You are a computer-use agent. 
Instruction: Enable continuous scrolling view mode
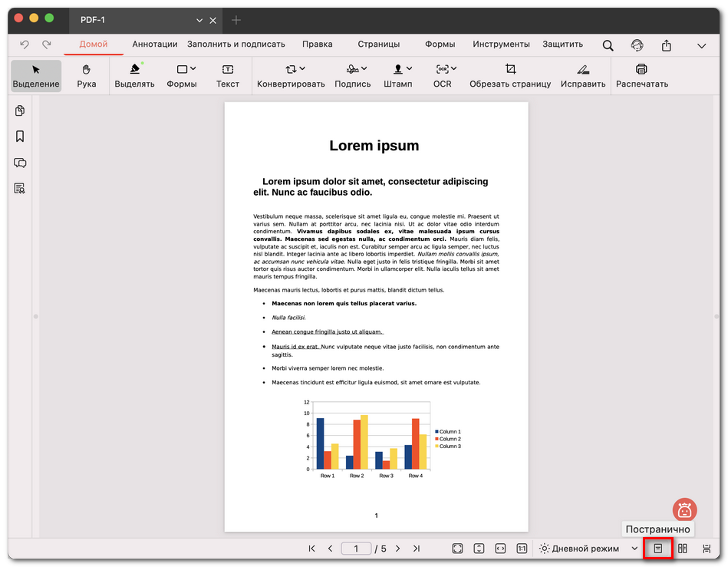click(707, 549)
